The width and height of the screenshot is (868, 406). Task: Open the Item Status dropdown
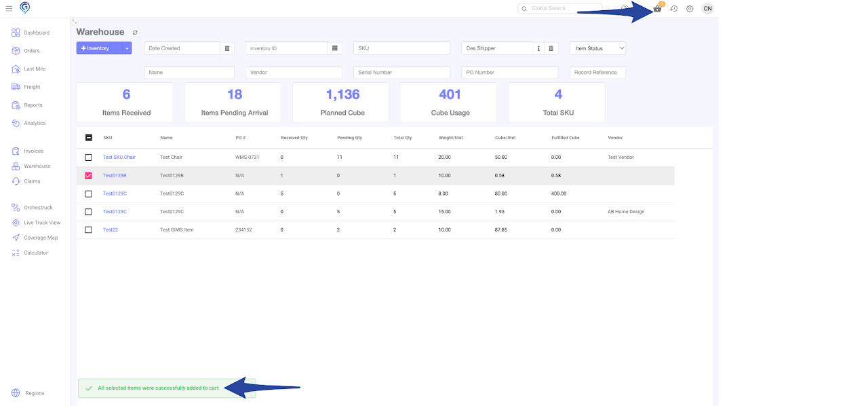[x=597, y=48]
